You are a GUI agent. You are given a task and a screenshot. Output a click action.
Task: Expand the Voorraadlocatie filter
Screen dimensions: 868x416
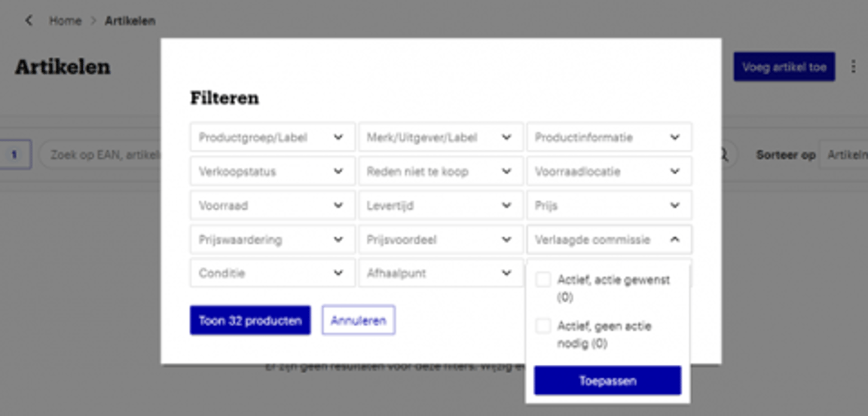pos(609,172)
